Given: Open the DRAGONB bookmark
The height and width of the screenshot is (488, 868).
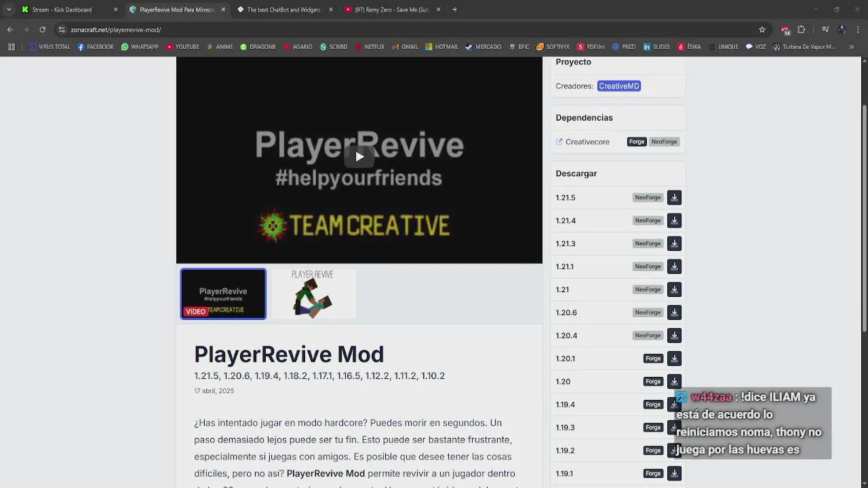Looking at the screenshot, I should [258, 47].
